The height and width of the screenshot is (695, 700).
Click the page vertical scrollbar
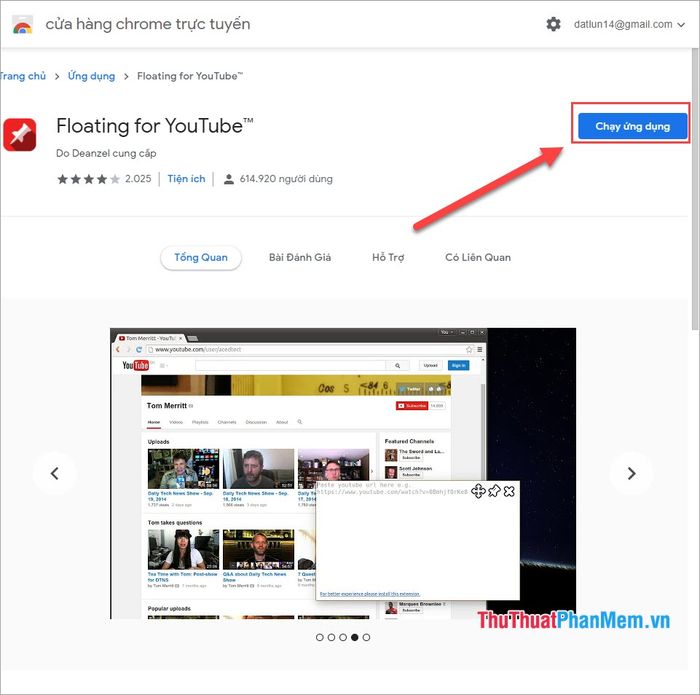coord(695,187)
